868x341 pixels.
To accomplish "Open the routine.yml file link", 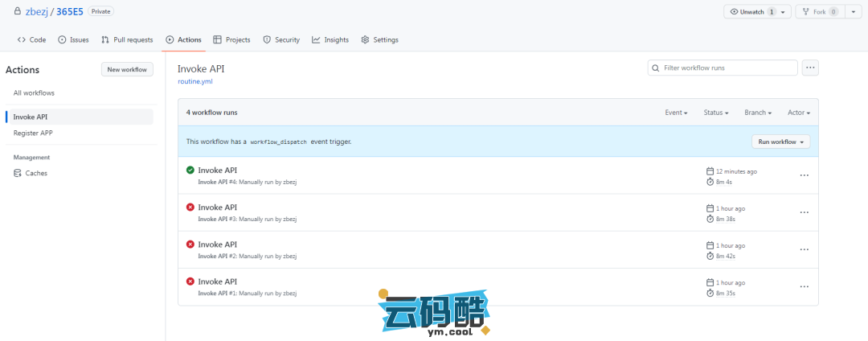I will [195, 81].
